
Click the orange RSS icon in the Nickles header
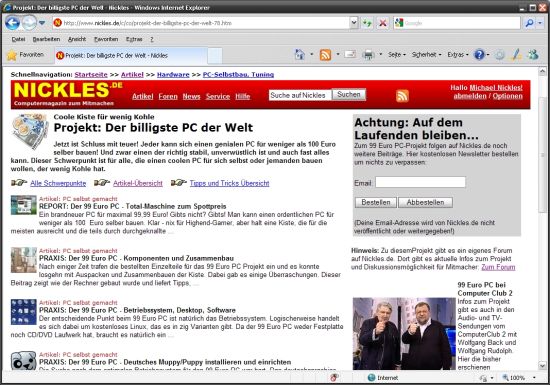pyautogui.click(x=402, y=96)
